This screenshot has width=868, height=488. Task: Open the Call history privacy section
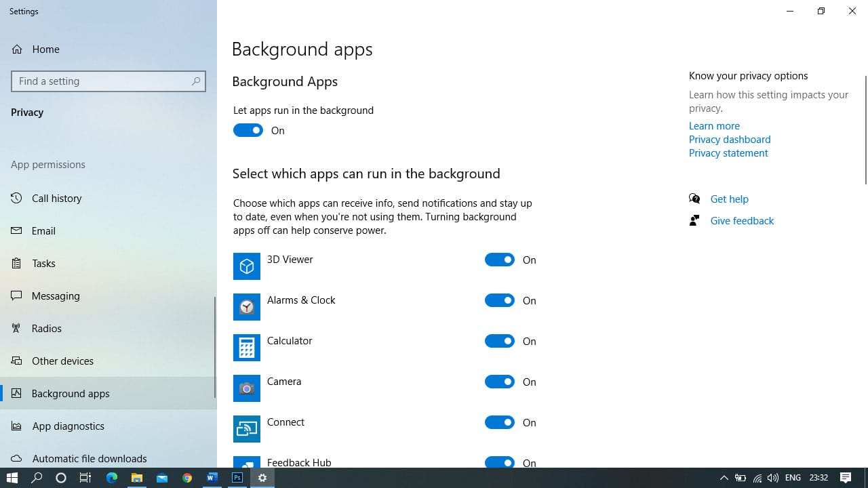57,199
